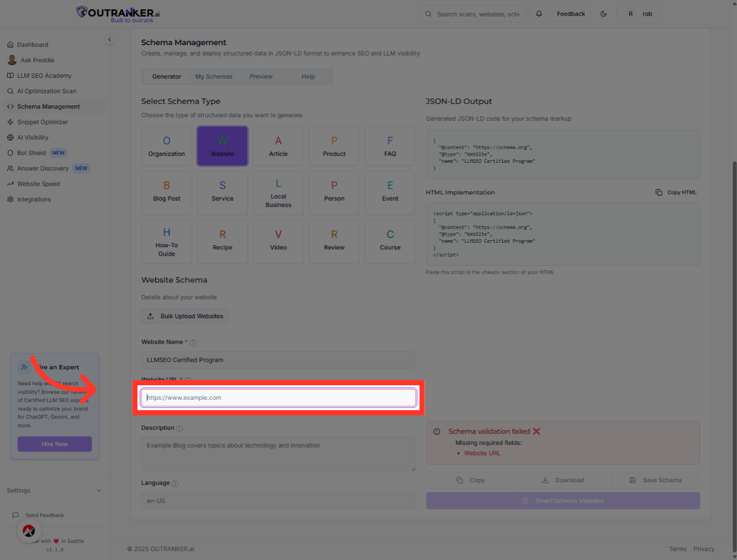Click the Save Schema button
737x560 pixels.
[656, 480]
